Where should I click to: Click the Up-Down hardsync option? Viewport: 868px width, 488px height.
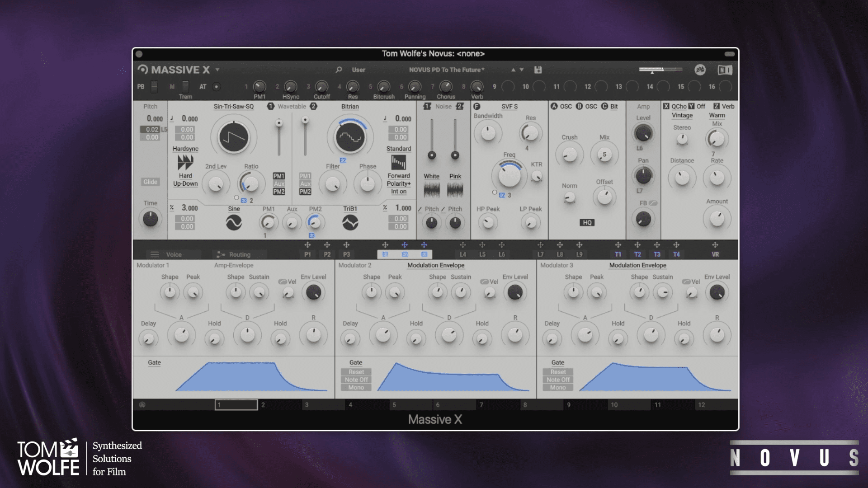pyautogui.click(x=185, y=183)
